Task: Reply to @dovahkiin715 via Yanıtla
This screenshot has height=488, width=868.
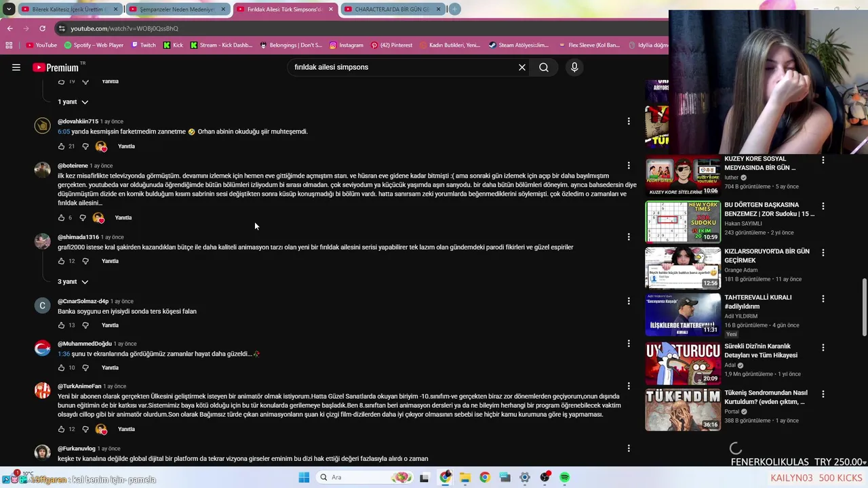Action: click(126, 146)
